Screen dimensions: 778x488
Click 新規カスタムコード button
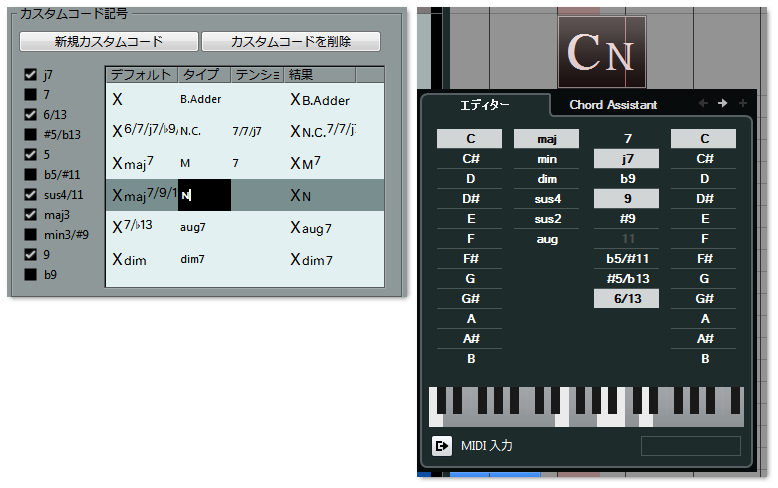coord(109,42)
